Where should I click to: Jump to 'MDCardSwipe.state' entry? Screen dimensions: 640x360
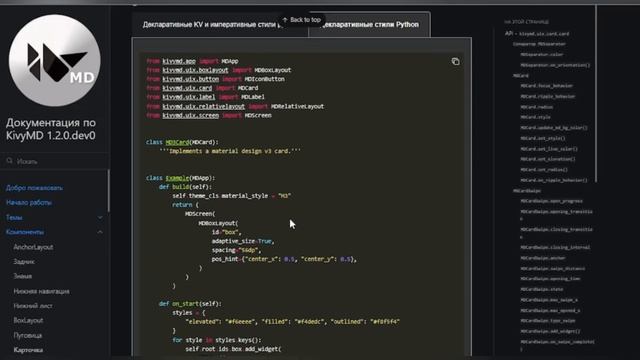tap(542, 289)
